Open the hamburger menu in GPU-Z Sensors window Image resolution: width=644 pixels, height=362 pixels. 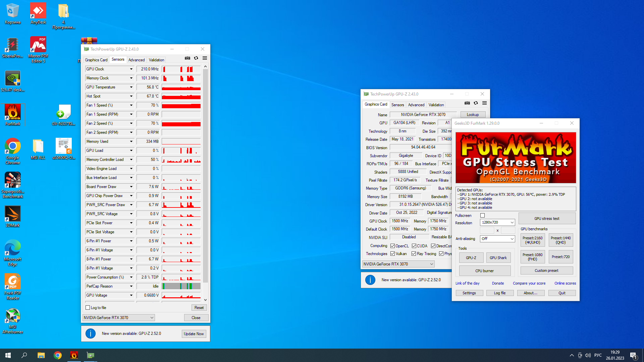click(x=205, y=58)
